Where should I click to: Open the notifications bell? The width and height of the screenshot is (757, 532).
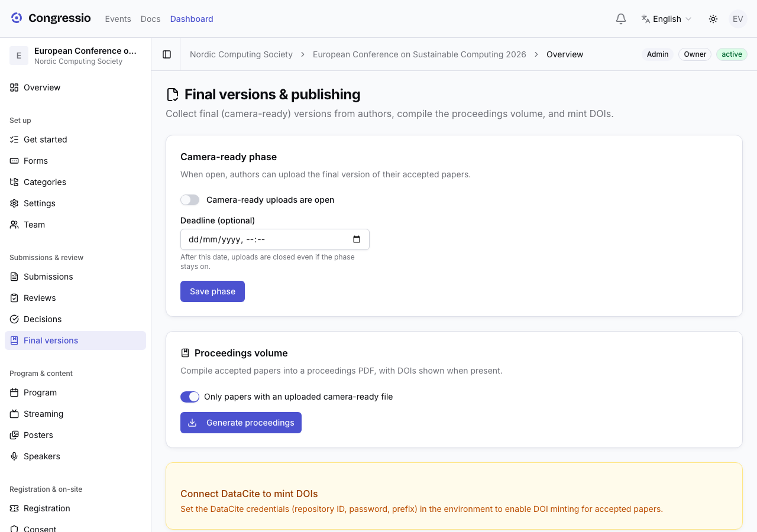(x=621, y=19)
